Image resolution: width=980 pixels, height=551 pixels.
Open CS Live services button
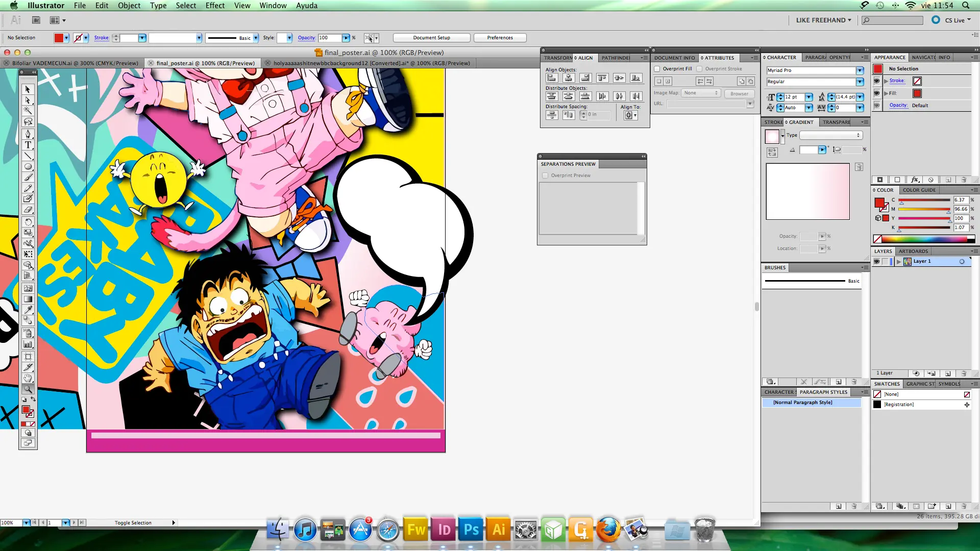[952, 20]
